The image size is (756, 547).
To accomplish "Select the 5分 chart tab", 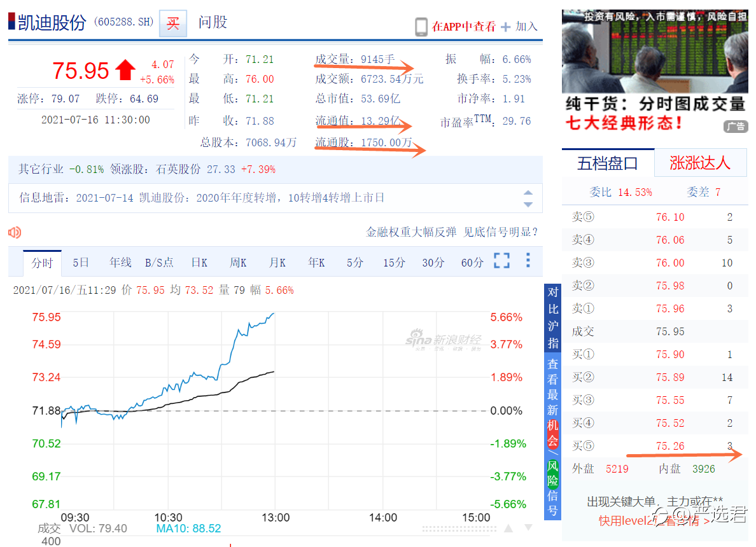I will point(355,263).
